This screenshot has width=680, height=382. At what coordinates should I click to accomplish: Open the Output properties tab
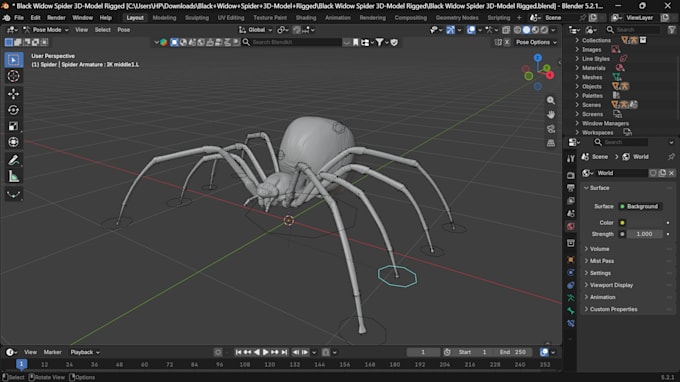(571, 188)
